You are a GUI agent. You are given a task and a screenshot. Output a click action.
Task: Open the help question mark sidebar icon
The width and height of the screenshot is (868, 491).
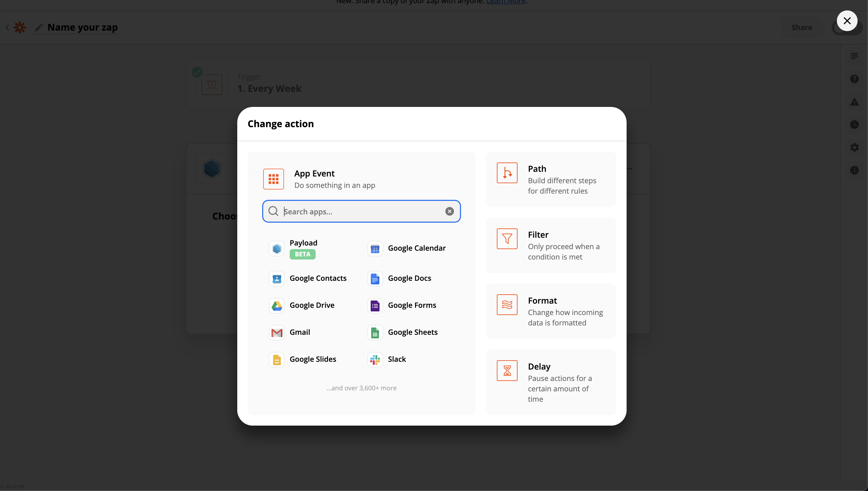point(854,79)
